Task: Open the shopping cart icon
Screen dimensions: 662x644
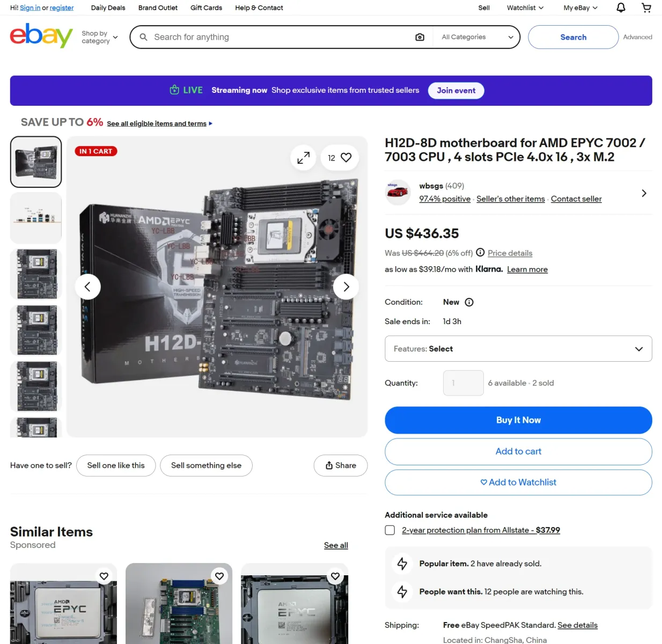Action: (x=646, y=8)
